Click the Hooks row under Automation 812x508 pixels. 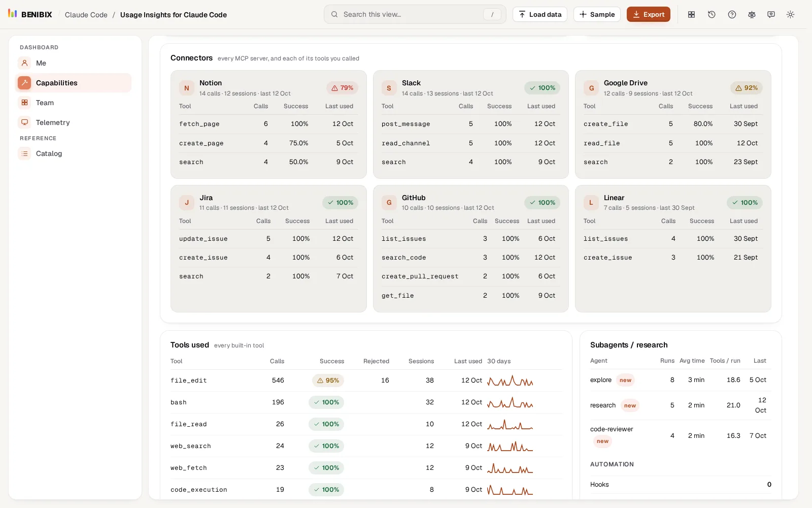tap(681, 485)
